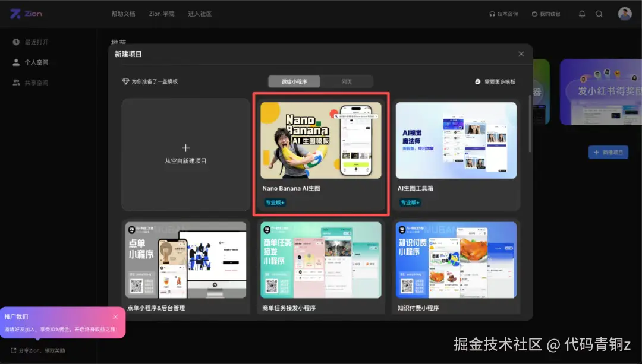The image size is (642, 364).
Task: Click 专业版+ badge under AI生图工具箱
Action: (410, 202)
